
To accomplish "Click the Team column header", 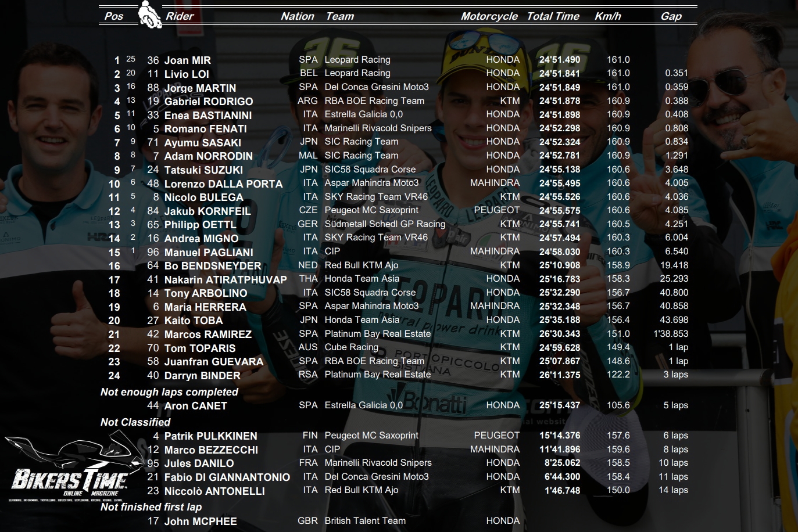I will [x=340, y=16].
